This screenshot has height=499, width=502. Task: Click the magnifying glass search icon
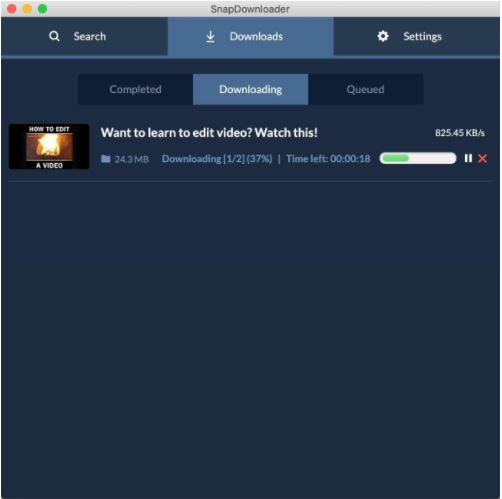[54, 36]
